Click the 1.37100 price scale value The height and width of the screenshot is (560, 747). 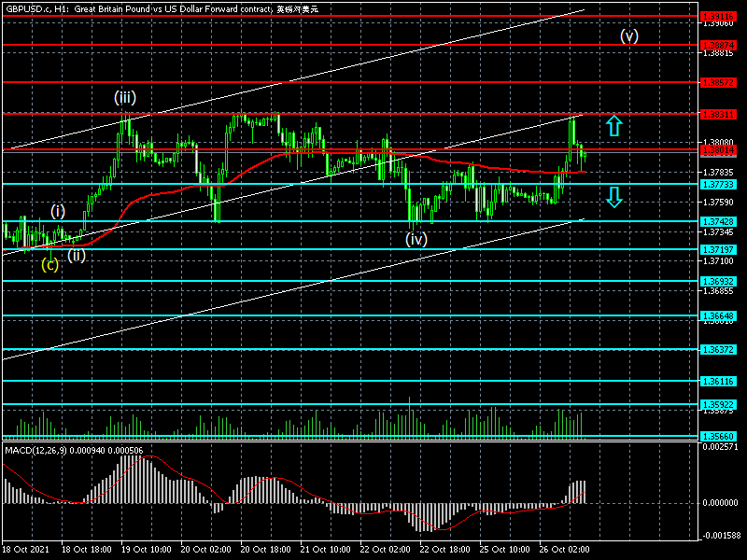tap(719, 261)
